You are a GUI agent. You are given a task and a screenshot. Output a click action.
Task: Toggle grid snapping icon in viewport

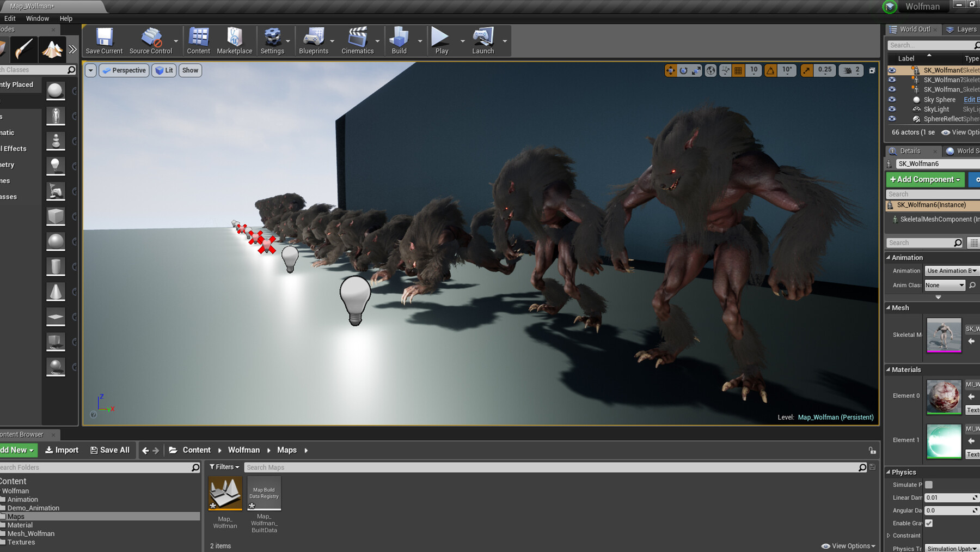(x=738, y=70)
